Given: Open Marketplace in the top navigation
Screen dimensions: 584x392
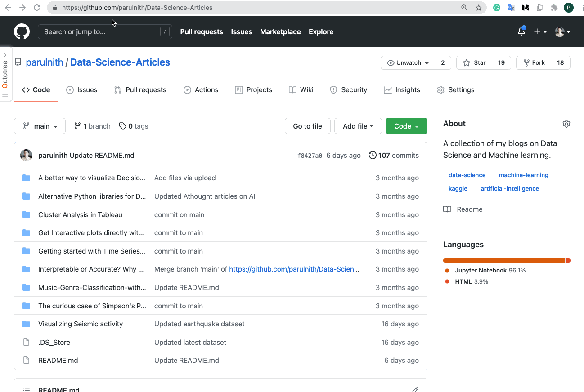Looking at the screenshot, I should [x=280, y=32].
